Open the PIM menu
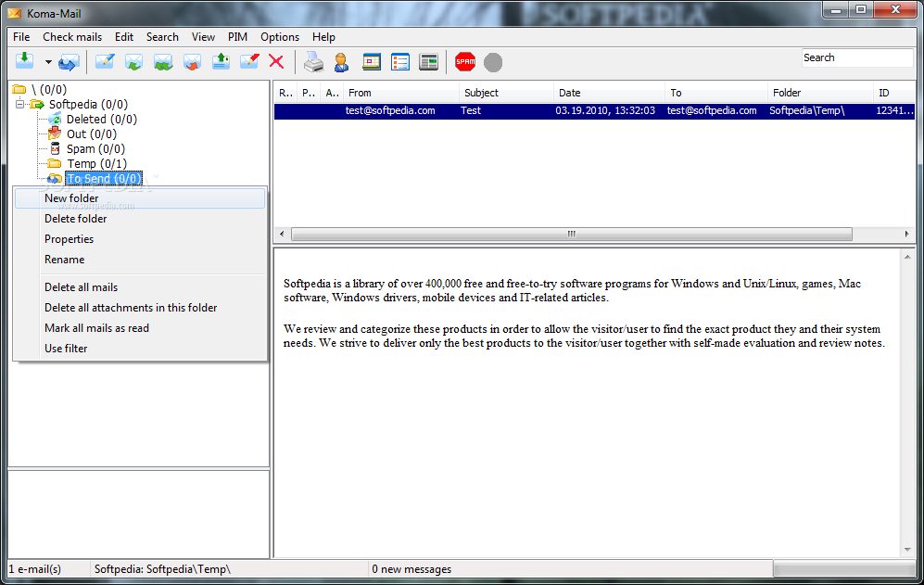Screen dimensions: 924x585 pos(237,36)
